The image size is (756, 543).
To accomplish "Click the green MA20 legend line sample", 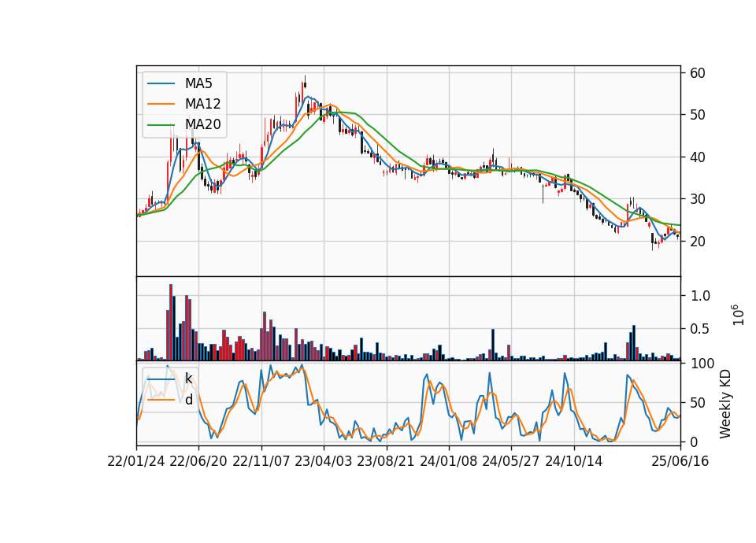I will coord(161,125).
